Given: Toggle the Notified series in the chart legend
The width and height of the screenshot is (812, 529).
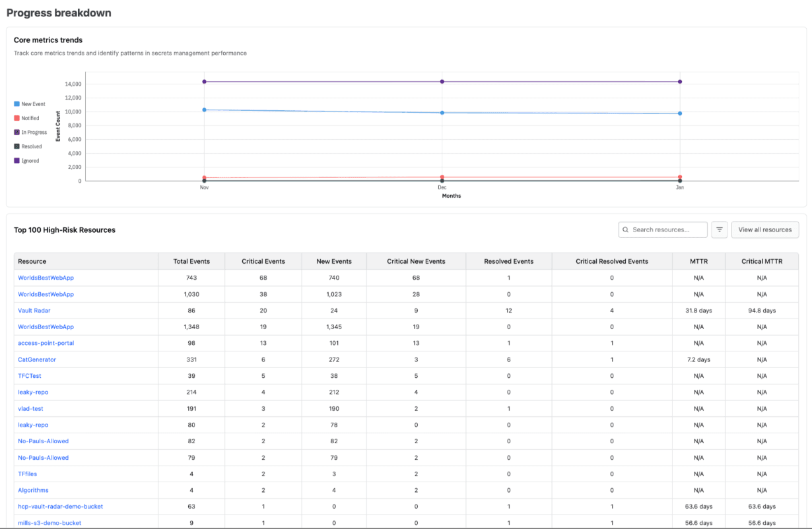Looking at the screenshot, I should [16, 118].
